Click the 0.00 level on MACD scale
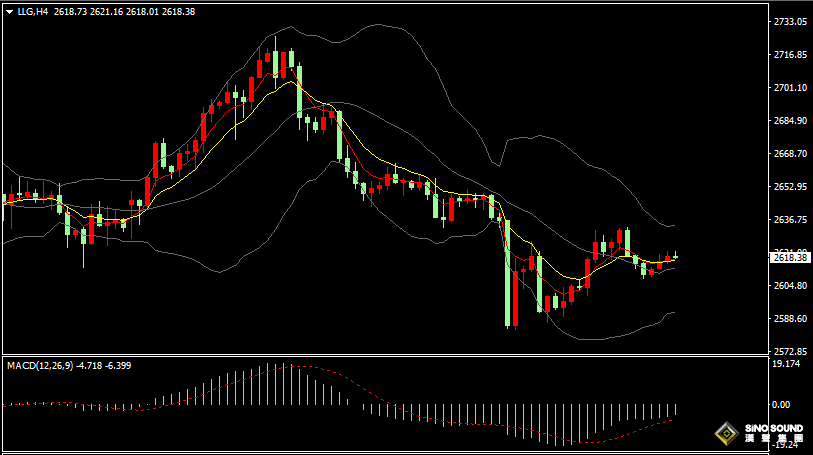Viewport: 813px width, 455px height. (781, 404)
